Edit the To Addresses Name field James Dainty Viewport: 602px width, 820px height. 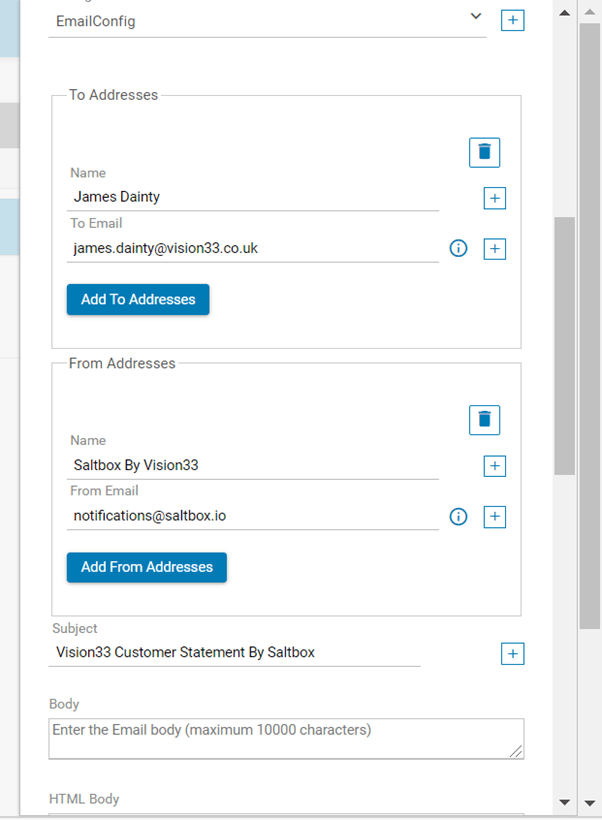click(x=253, y=197)
